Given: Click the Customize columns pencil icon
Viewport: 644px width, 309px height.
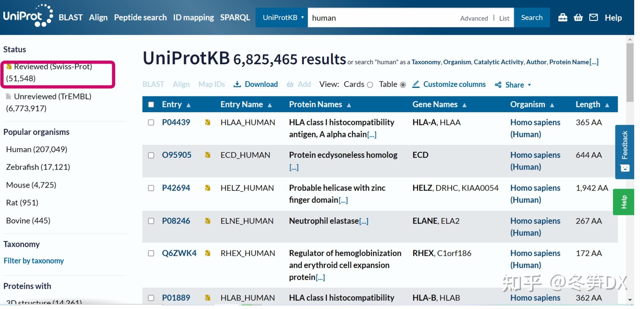Looking at the screenshot, I should coord(416,84).
